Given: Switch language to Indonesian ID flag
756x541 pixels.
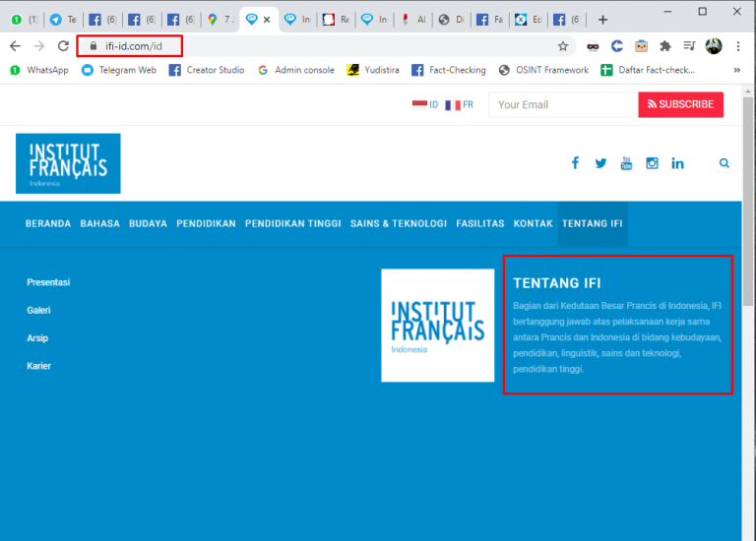Looking at the screenshot, I should (x=425, y=104).
